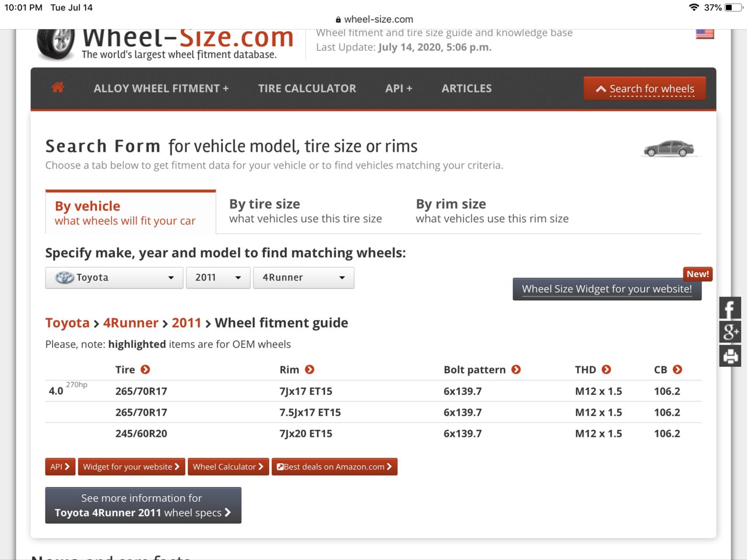This screenshot has width=747, height=560.
Task: Open the 2011 year dropdown
Action: pyautogui.click(x=218, y=278)
